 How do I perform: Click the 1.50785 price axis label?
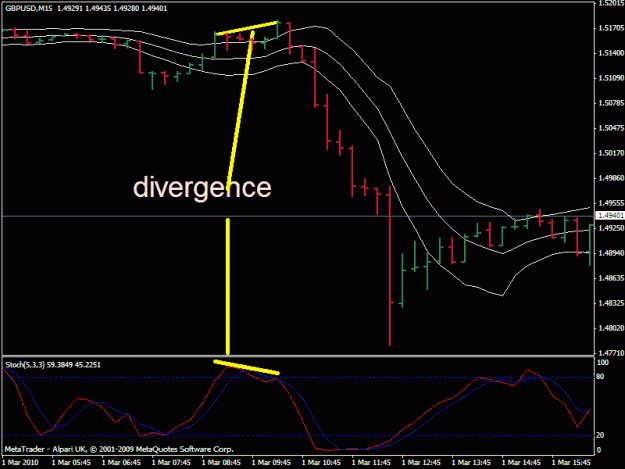611,103
